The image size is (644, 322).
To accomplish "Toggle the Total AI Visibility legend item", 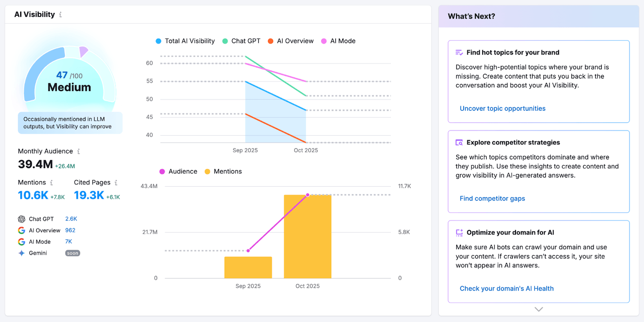I will pyautogui.click(x=185, y=41).
